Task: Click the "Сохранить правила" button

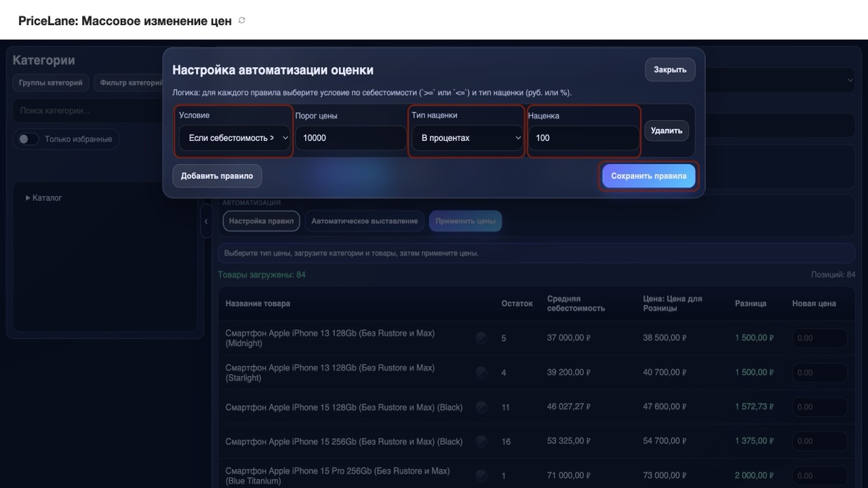Action: pos(648,176)
